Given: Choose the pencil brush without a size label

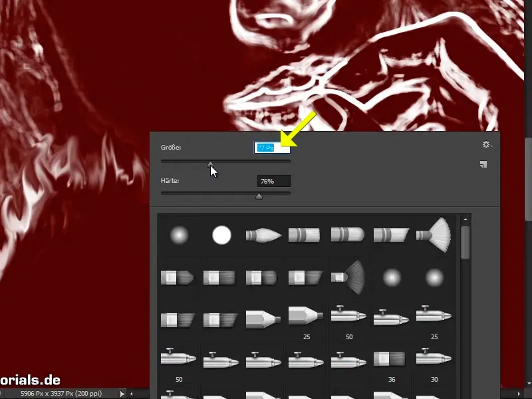Looking at the screenshot, I should (263, 319).
